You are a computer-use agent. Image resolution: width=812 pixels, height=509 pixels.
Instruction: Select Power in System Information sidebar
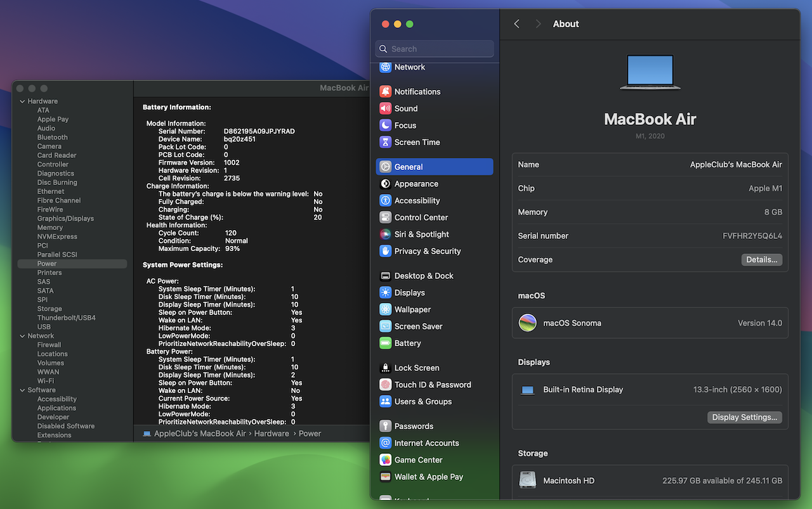point(72,264)
